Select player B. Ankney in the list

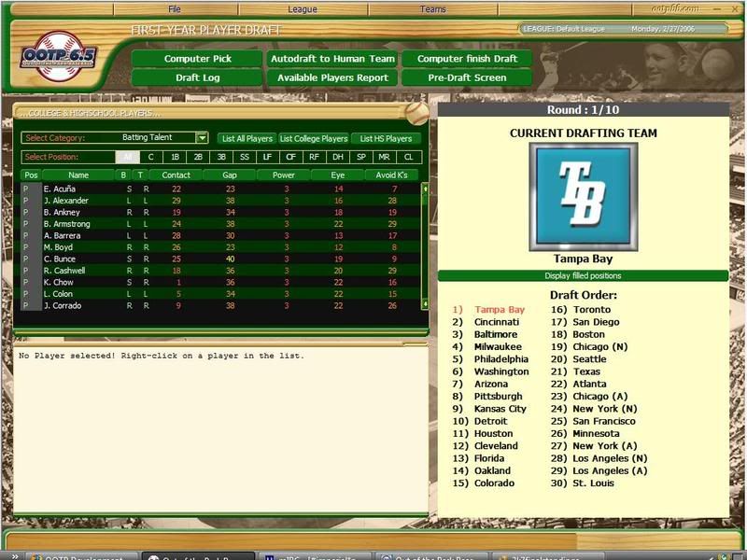221,213
